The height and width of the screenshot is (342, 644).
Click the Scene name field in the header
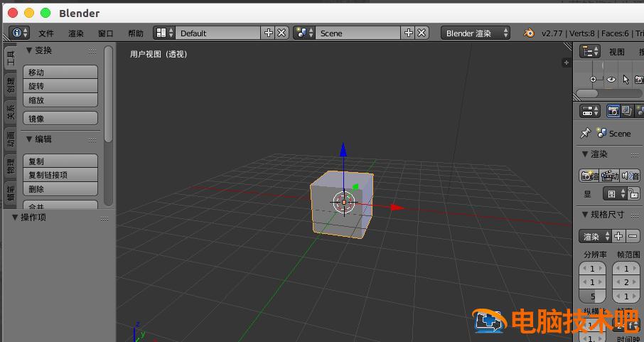coord(358,33)
